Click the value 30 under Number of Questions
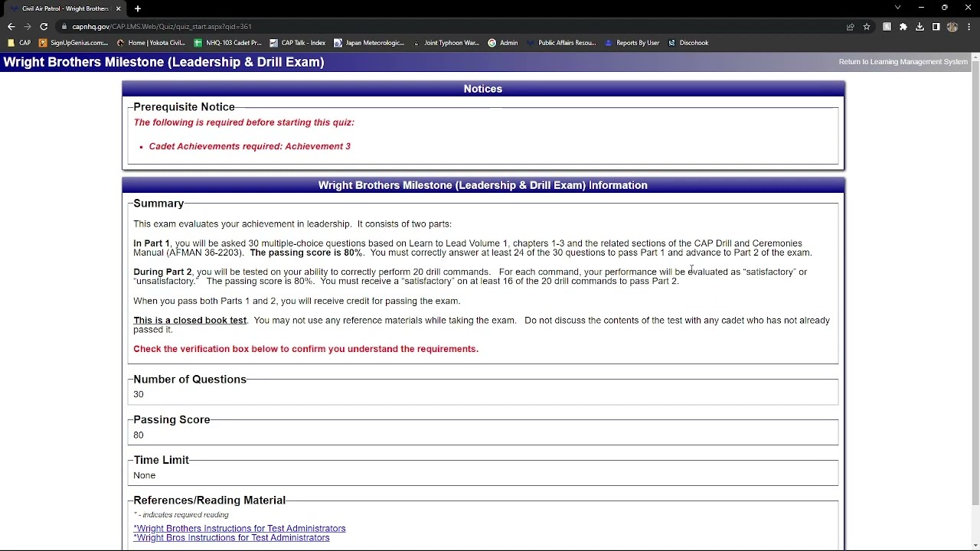Screen dimensions: 980x551 point(139,395)
